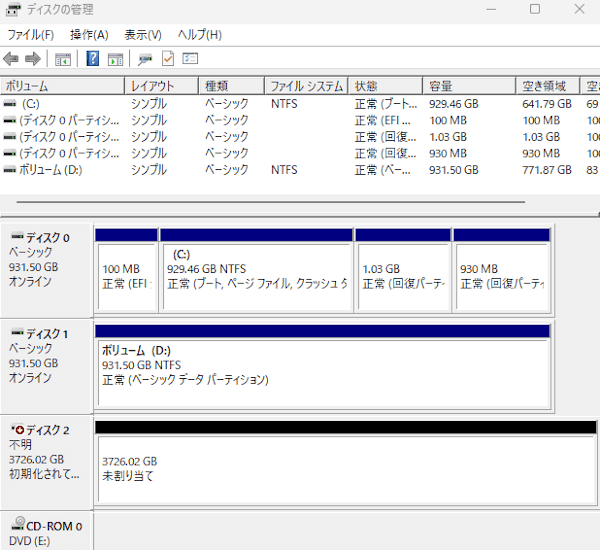Click the 931.50 GB capacity cell in the D: row
This screenshot has height=550, width=600.
453,170
